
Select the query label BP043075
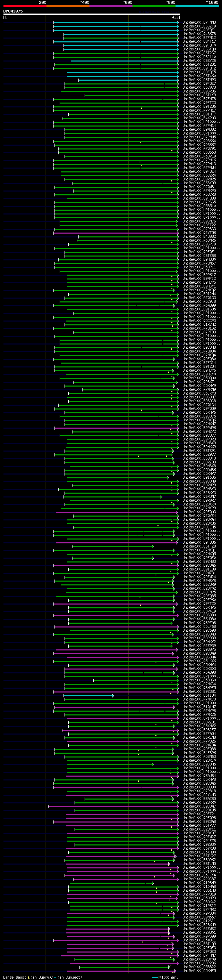(13, 11)
